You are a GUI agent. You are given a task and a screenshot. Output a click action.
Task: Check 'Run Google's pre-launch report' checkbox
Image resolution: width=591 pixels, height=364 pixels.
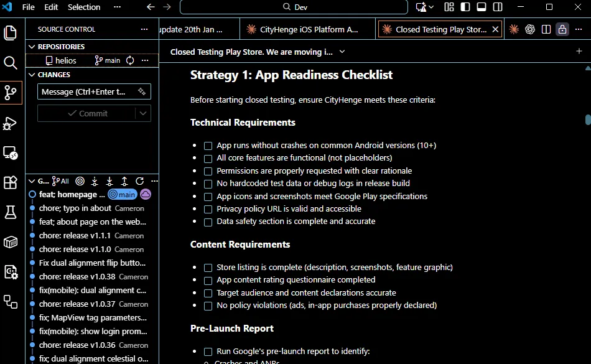coord(208,352)
